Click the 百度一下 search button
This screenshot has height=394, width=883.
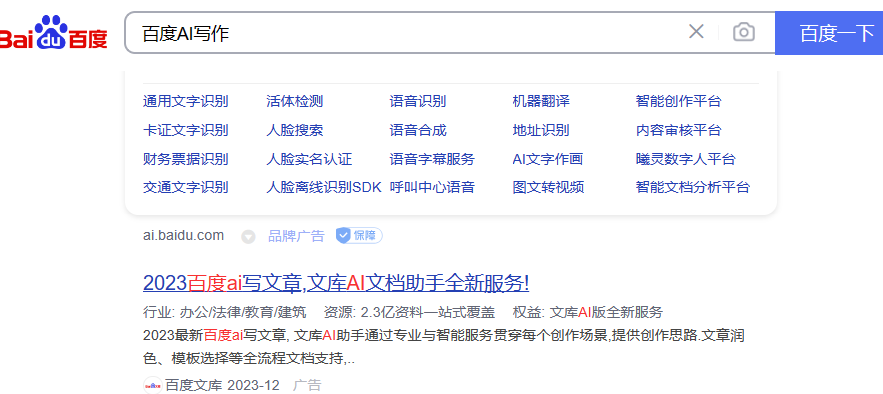coord(829,33)
